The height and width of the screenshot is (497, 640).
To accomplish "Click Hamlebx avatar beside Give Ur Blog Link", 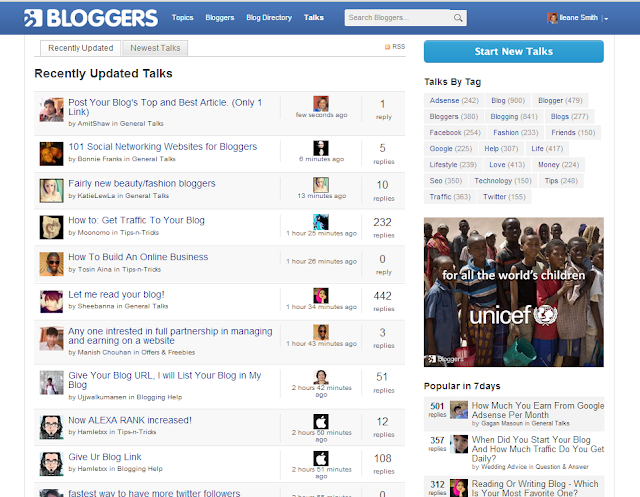I will (51, 464).
